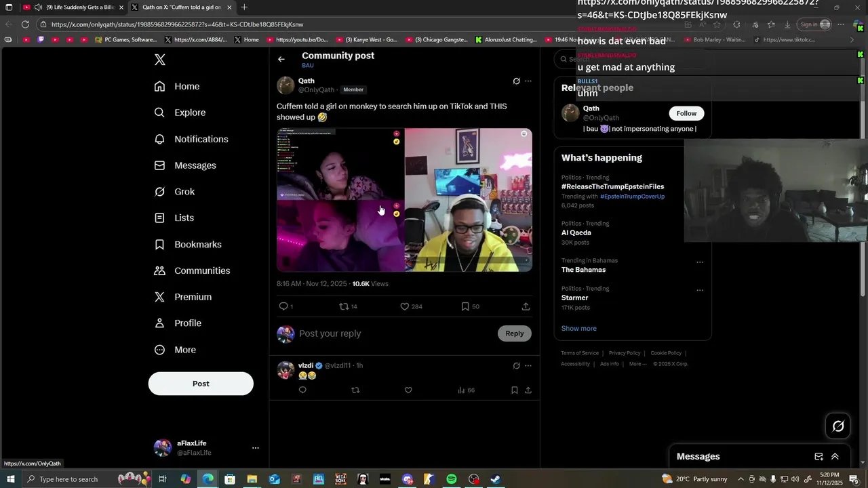Click the floating Grok button
This screenshot has height=488, width=868.
(x=838, y=426)
